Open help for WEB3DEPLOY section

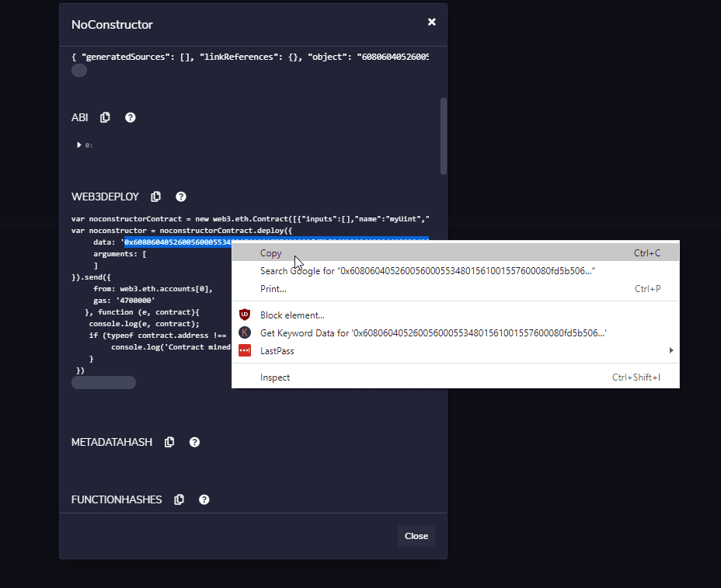pyautogui.click(x=181, y=197)
